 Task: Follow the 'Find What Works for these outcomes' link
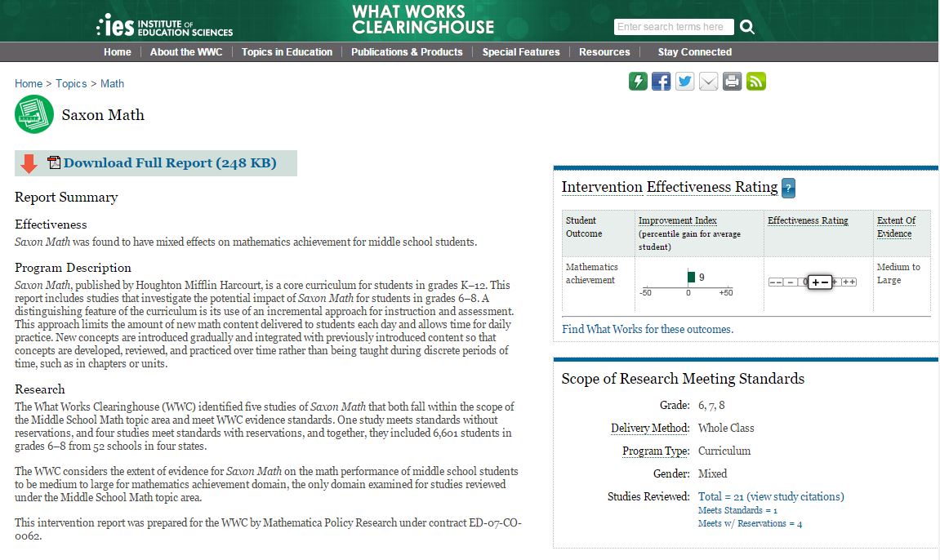pyautogui.click(x=648, y=330)
